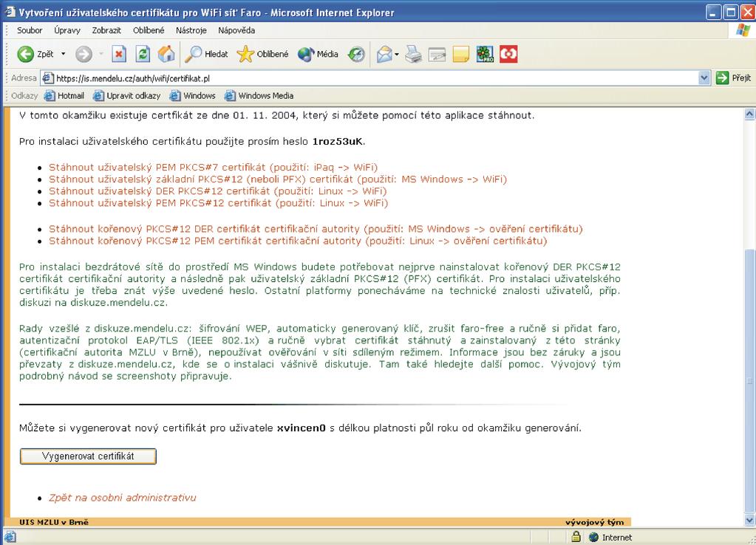
Task: Click the password text 1roz53uK
Action: coord(338,142)
